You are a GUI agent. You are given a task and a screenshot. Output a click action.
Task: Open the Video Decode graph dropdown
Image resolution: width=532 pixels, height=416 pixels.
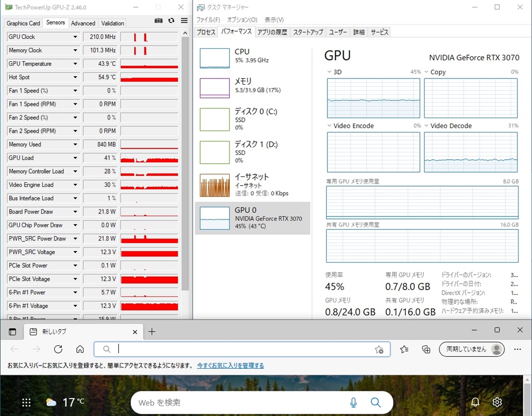point(426,126)
